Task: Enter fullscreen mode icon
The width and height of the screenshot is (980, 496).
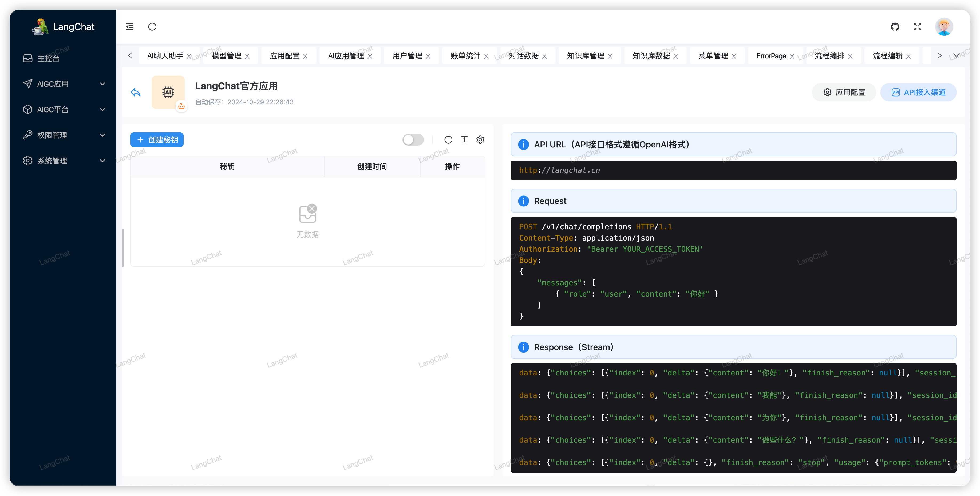Action: pos(918,27)
